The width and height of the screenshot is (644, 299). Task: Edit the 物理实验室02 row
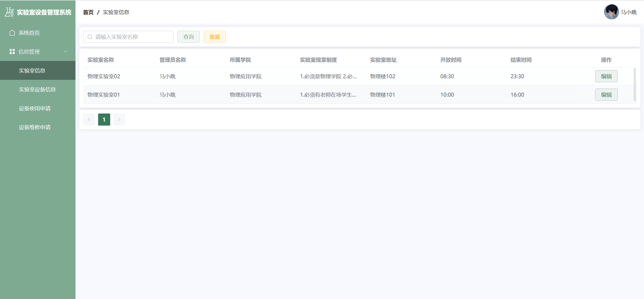click(606, 76)
